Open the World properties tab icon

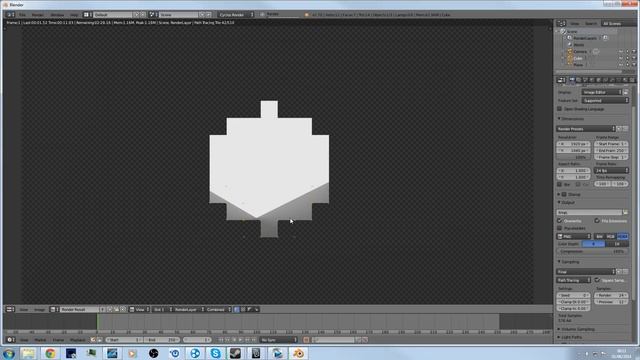point(592,80)
